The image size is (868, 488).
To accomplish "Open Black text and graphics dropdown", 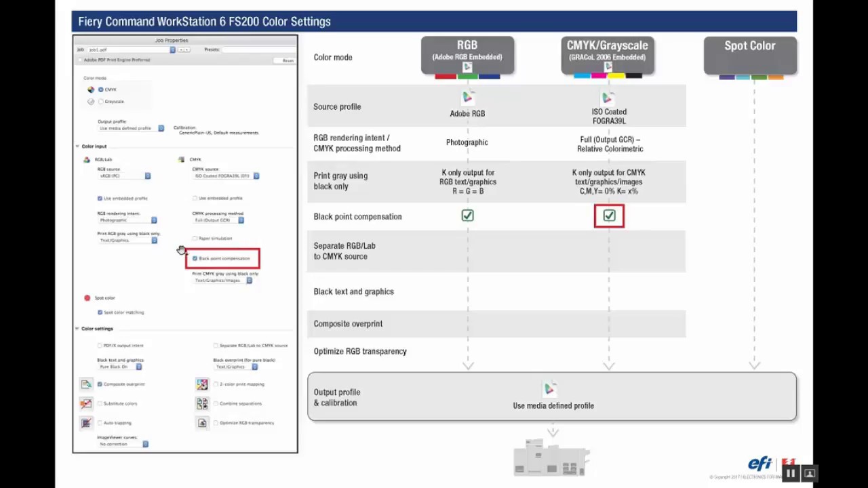I will 120,367.
